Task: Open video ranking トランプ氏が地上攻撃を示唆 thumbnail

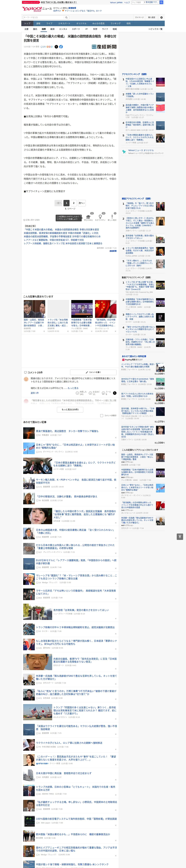Action: click(x=160, y=285)
